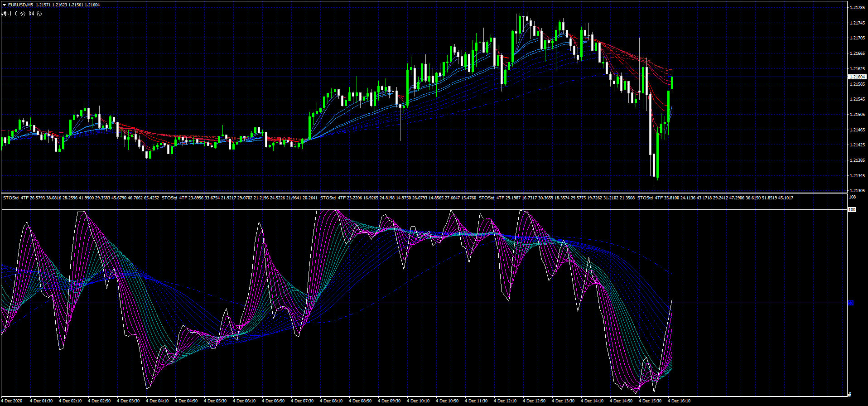
Task: Click the STOStd_4TF label starting with 35.8100
Action: click(x=715, y=198)
